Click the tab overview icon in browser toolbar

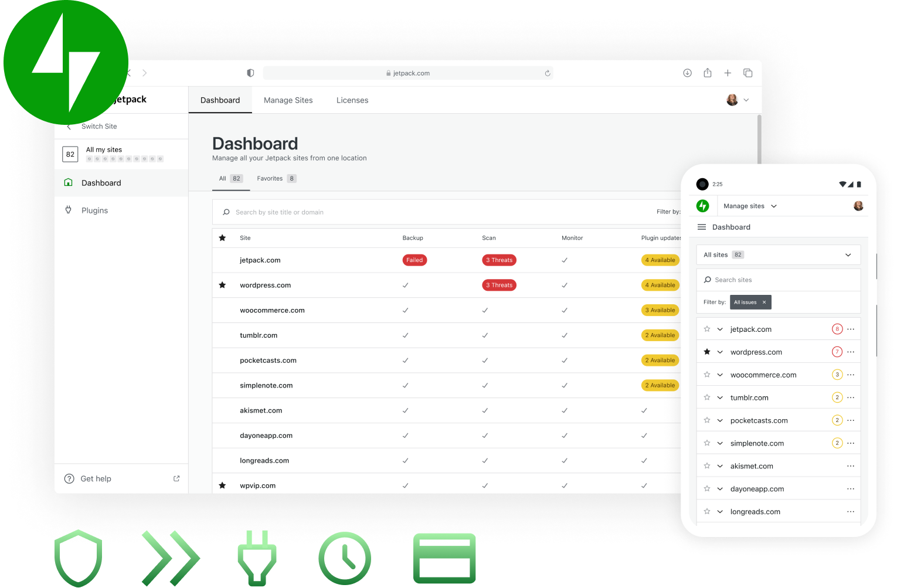click(747, 73)
